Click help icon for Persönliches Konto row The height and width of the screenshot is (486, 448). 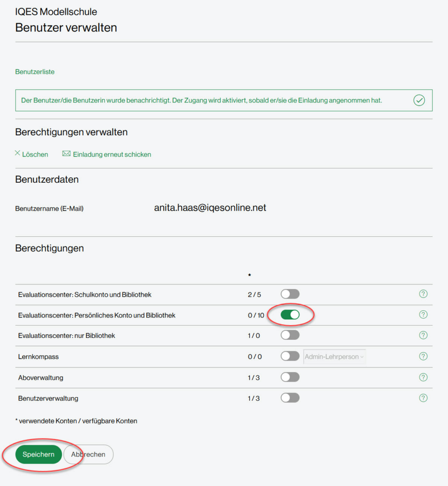pyautogui.click(x=423, y=314)
